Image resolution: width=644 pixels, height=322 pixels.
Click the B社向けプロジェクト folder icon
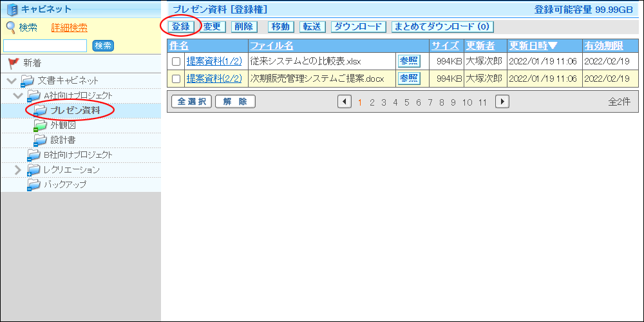coord(33,155)
